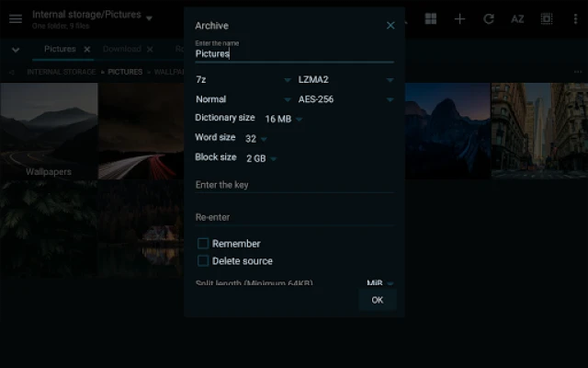
Task: Edit the archive name field Pictures
Action: 294,54
